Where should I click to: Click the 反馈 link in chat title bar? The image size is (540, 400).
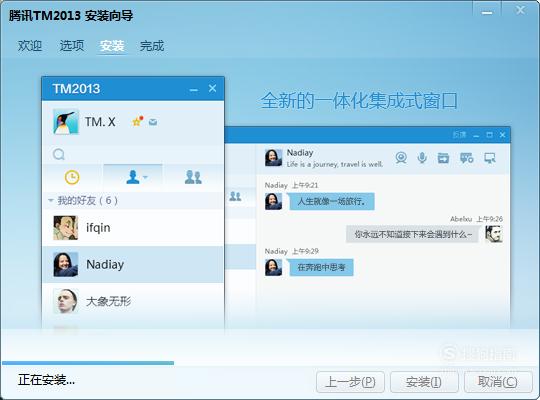(x=459, y=135)
